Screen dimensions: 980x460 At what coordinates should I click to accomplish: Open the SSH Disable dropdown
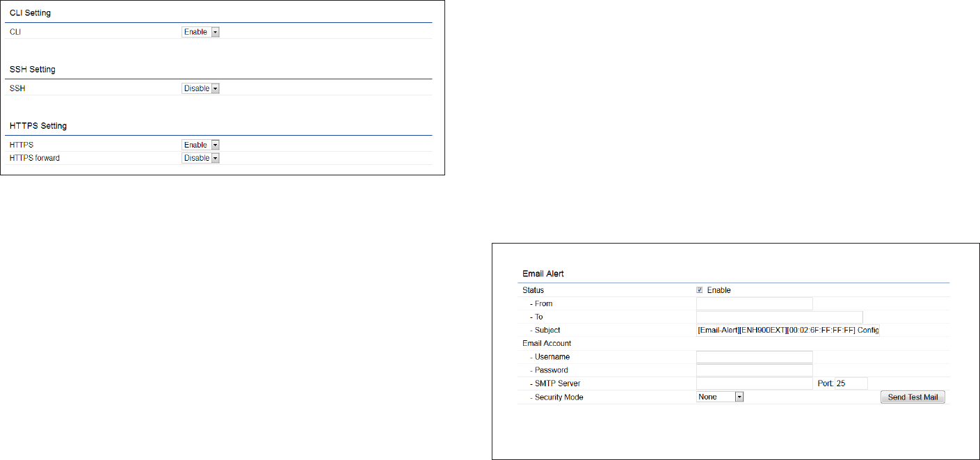[200, 88]
